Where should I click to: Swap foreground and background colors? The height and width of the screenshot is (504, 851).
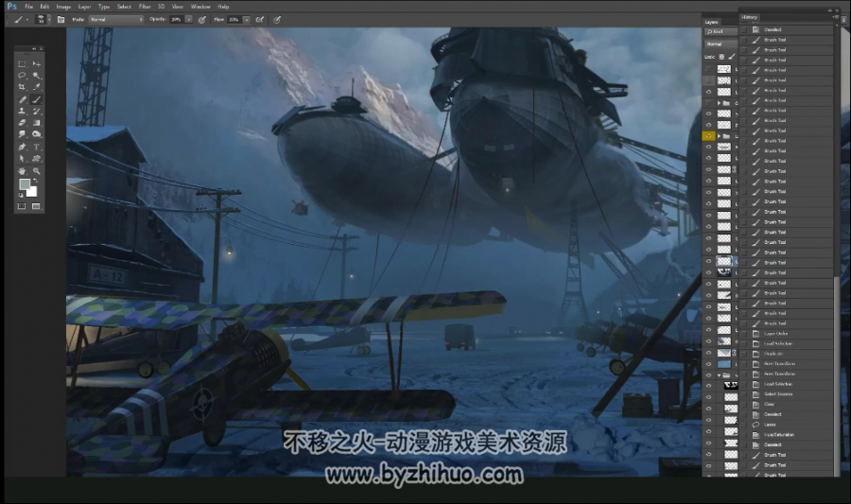point(35,181)
